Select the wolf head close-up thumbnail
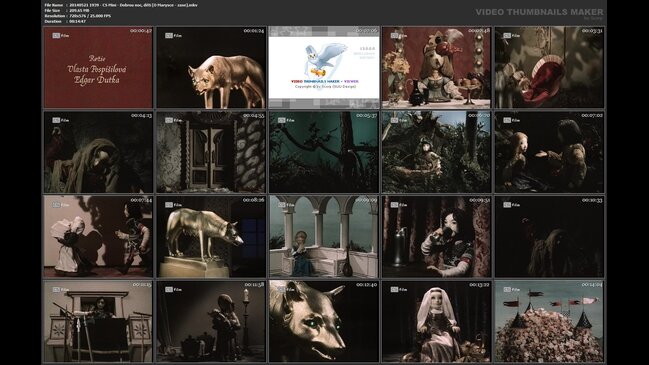 coord(324,322)
